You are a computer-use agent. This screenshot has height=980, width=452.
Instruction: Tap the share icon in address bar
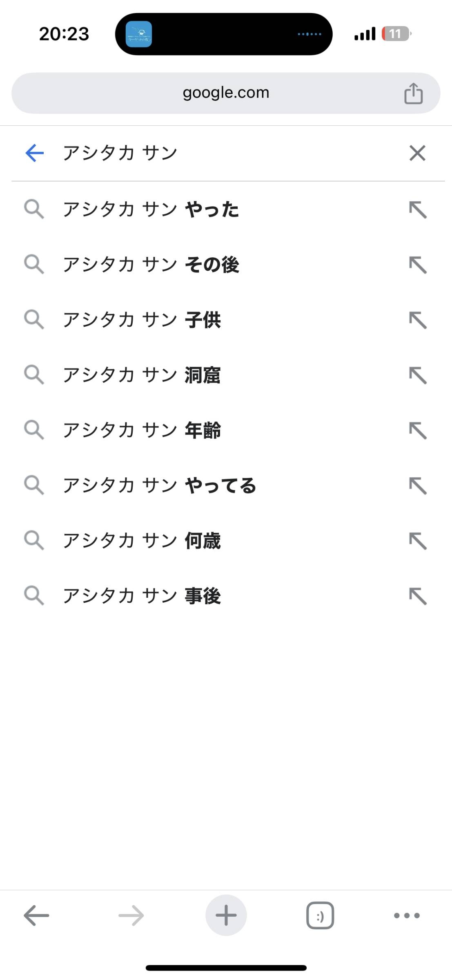(x=413, y=94)
